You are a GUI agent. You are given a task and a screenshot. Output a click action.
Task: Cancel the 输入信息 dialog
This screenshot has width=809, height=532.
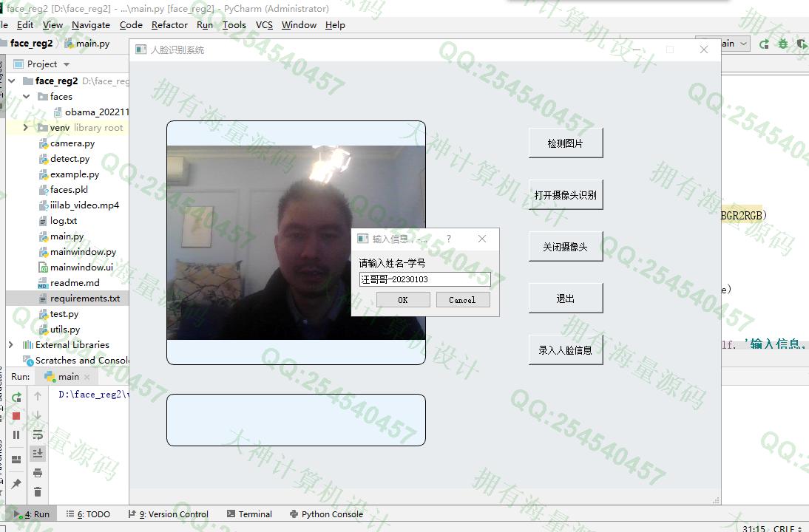coord(463,300)
